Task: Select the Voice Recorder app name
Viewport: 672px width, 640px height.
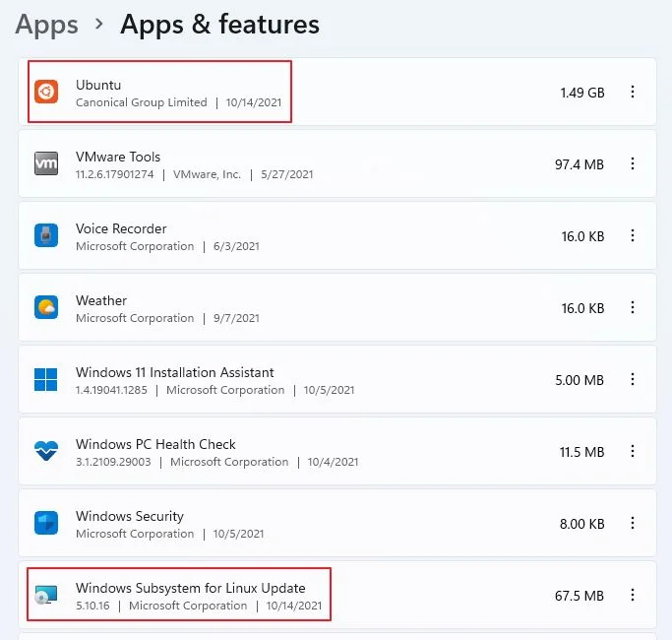Action: [x=121, y=228]
